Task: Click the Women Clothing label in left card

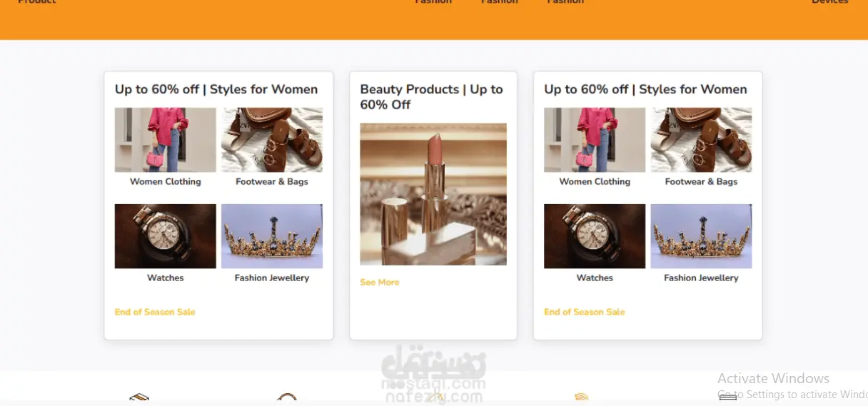Action: pos(166,182)
